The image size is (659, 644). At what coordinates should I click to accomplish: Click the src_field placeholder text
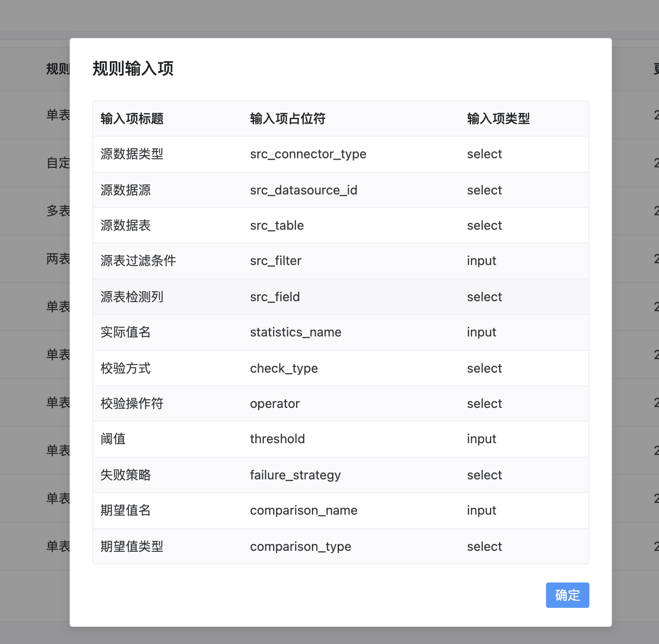coord(275,297)
